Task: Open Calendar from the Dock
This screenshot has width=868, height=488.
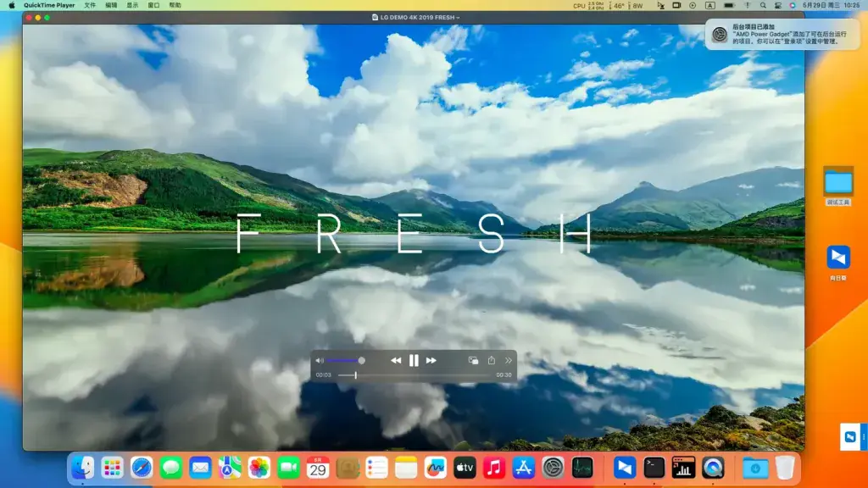Action: pyautogui.click(x=318, y=468)
